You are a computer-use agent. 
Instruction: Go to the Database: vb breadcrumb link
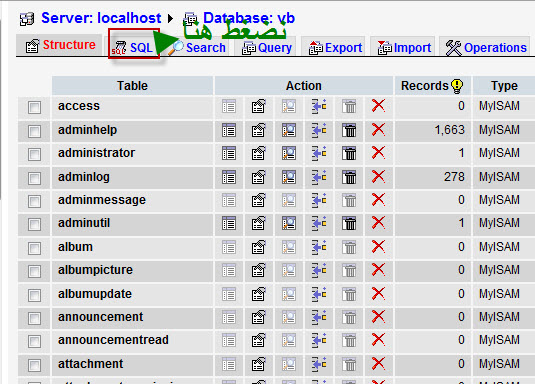[249, 18]
